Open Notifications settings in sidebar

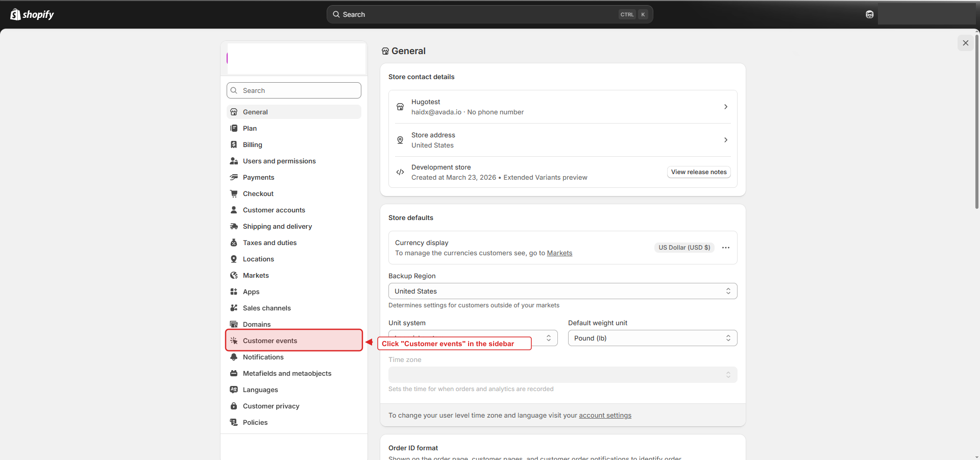294,357
